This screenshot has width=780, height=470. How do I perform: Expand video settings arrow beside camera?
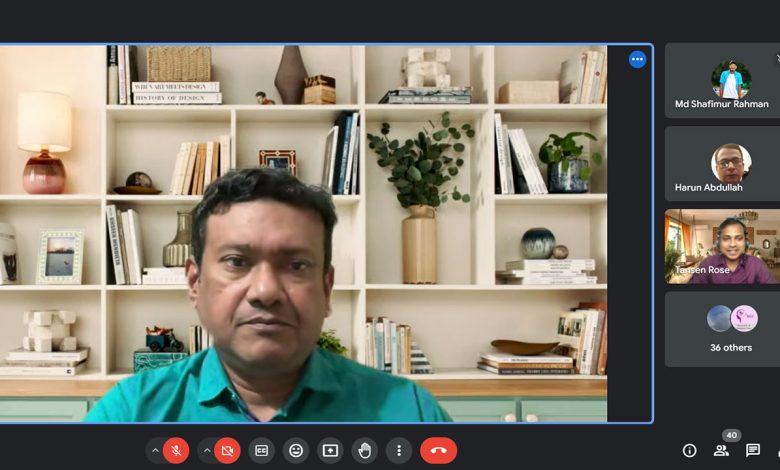tap(206, 451)
